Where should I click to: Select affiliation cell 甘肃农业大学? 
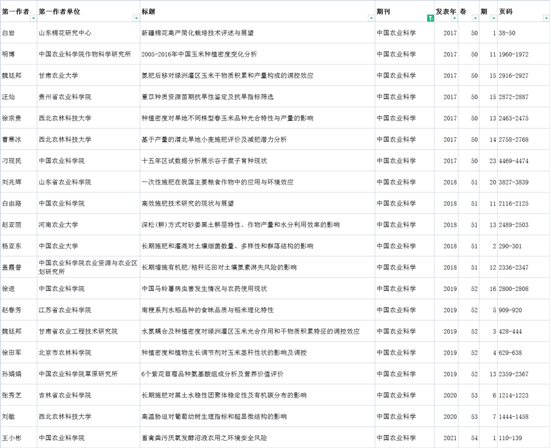click(x=89, y=75)
